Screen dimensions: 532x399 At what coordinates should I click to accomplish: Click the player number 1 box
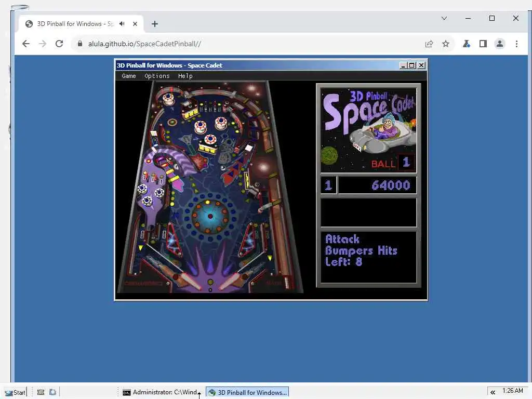(328, 185)
